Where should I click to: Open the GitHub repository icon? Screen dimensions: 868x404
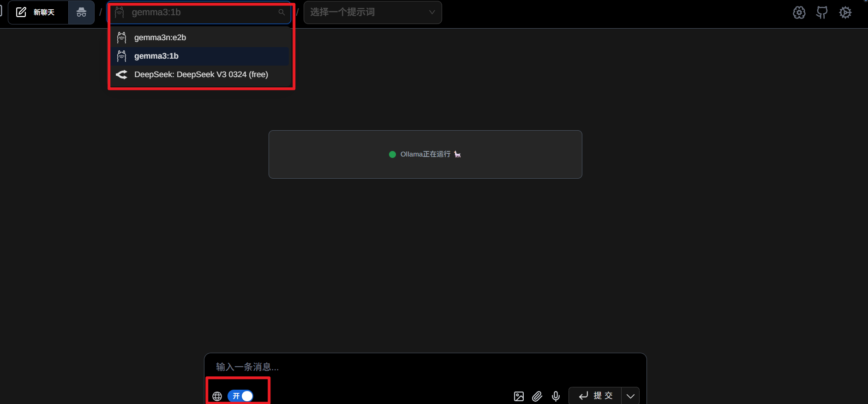point(822,12)
